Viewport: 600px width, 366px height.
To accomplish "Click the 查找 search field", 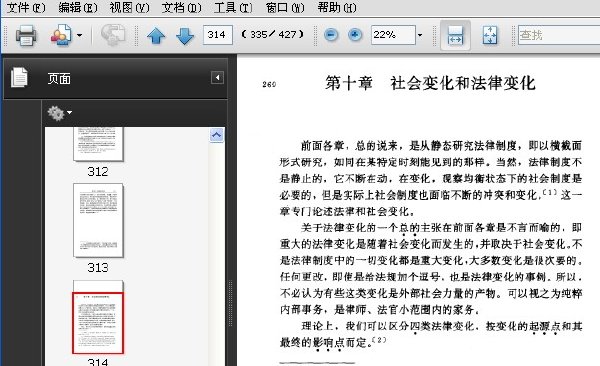I will [559, 35].
